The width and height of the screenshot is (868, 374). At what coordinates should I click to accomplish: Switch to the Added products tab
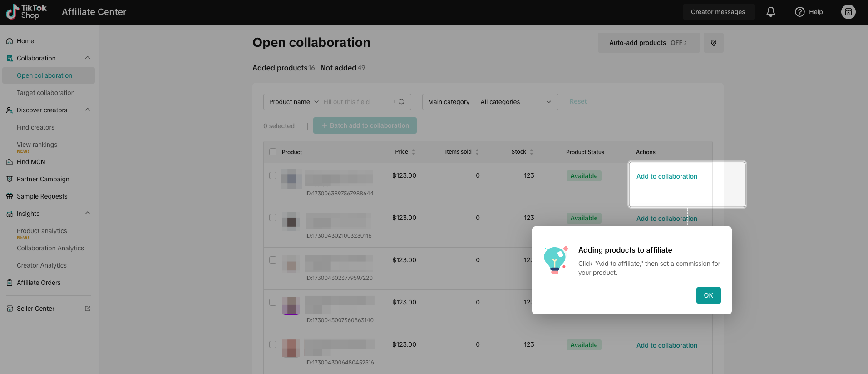coord(283,68)
